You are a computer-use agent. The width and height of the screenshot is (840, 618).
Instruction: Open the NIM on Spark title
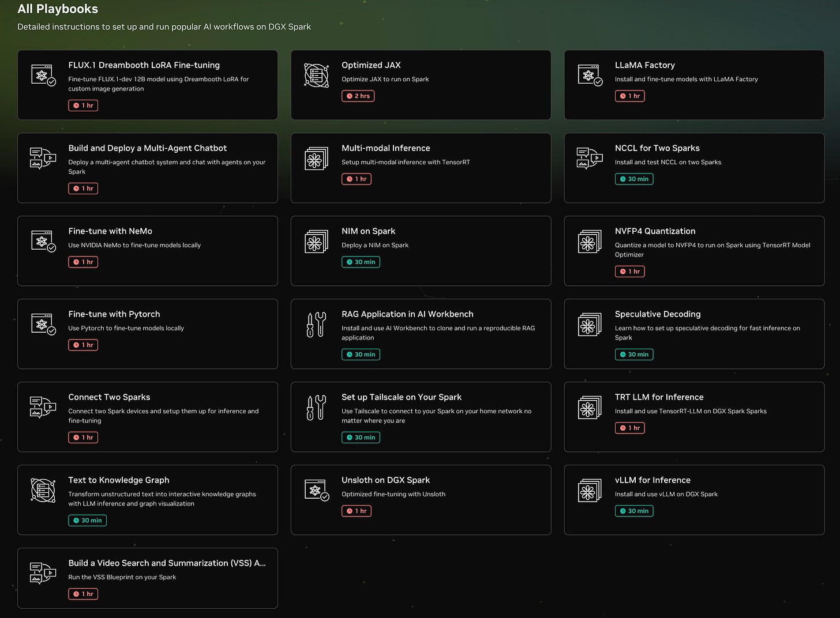(x=368, y=231)
